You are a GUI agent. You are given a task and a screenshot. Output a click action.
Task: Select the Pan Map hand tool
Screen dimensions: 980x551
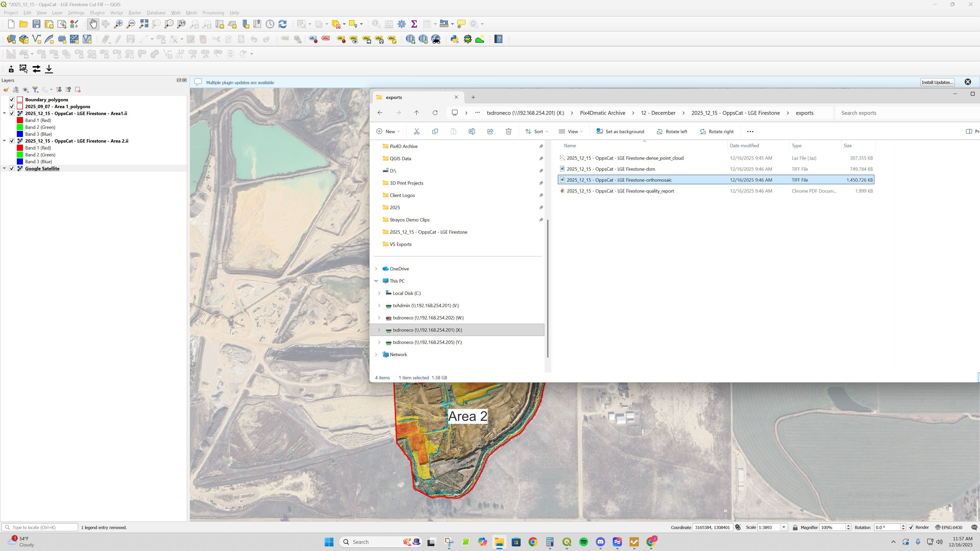(93, 24)
